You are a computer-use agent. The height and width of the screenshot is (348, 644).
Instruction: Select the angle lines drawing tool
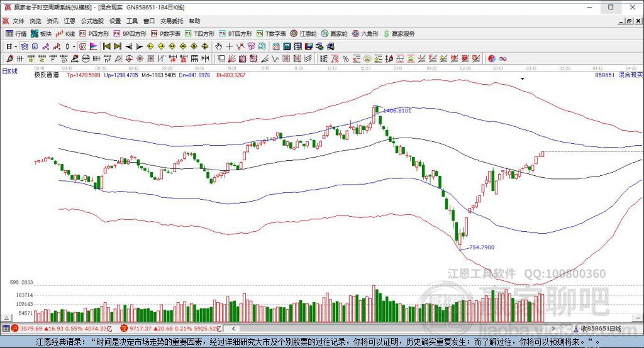click(x=265, y=58)
